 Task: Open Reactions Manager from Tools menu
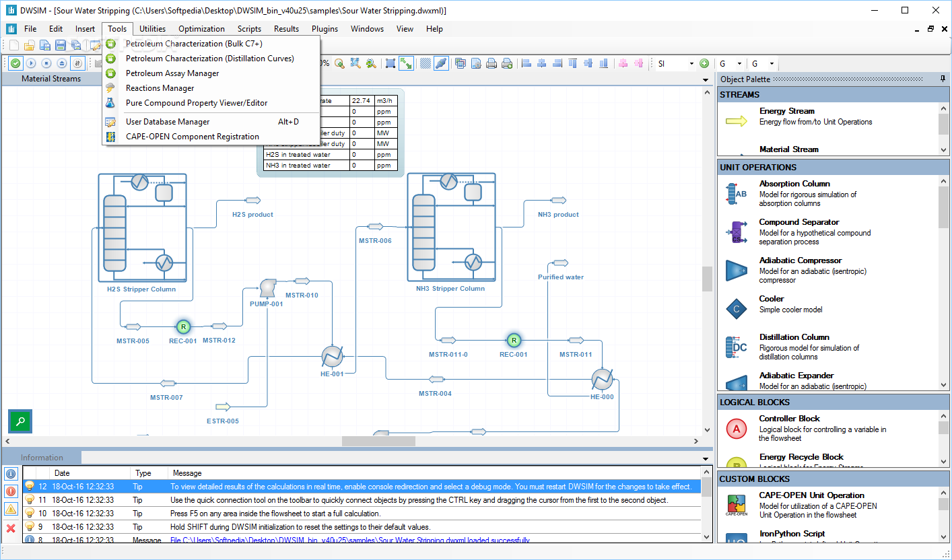(211, 88)
